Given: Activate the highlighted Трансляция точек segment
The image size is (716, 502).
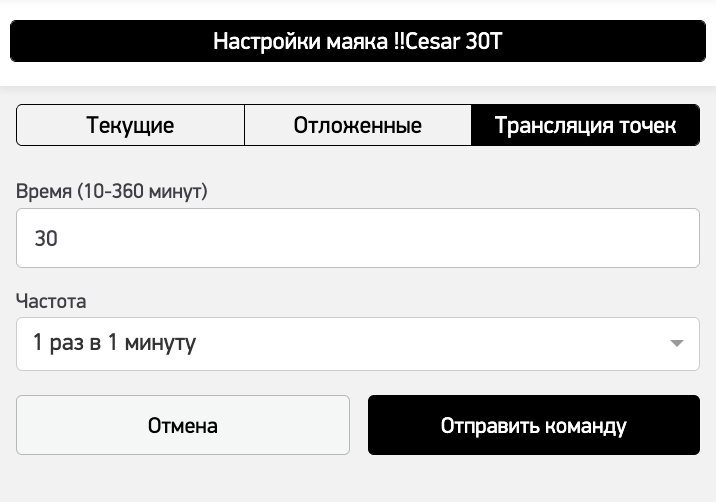Looking at the screenshot, I should pyautogui.click(x=585, y=126).
